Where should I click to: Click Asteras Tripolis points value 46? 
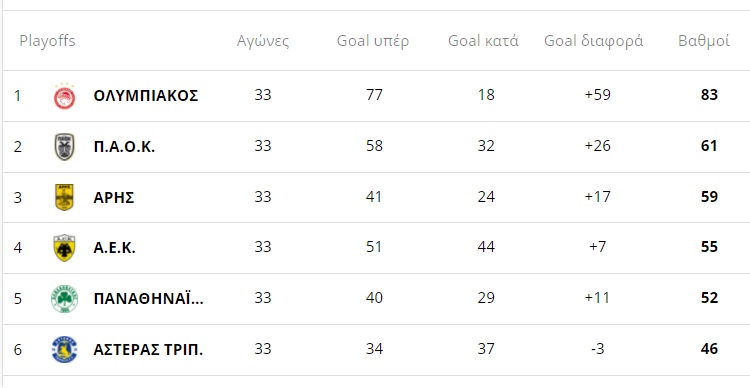(709, 349)
